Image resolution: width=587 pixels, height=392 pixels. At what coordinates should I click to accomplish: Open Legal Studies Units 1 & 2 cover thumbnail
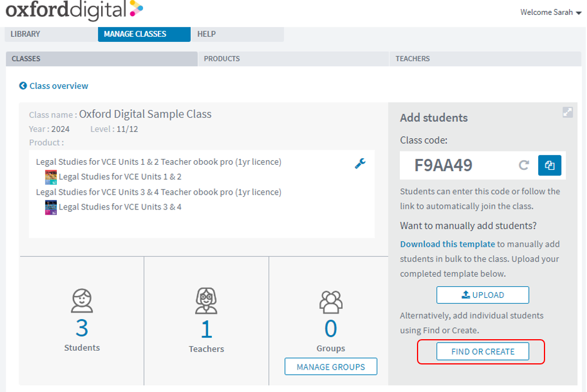coord(51,177)
